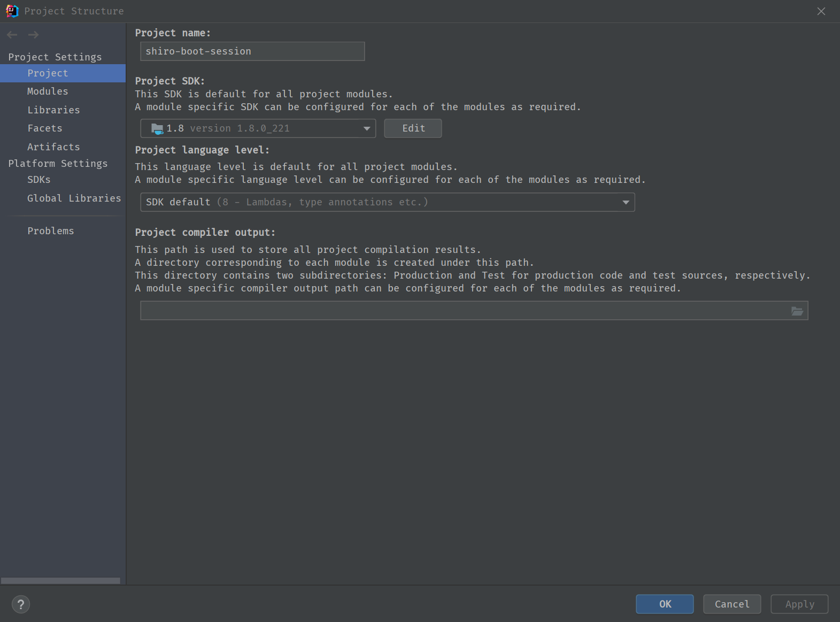Close the Project Structure dialog

point(821,11)
